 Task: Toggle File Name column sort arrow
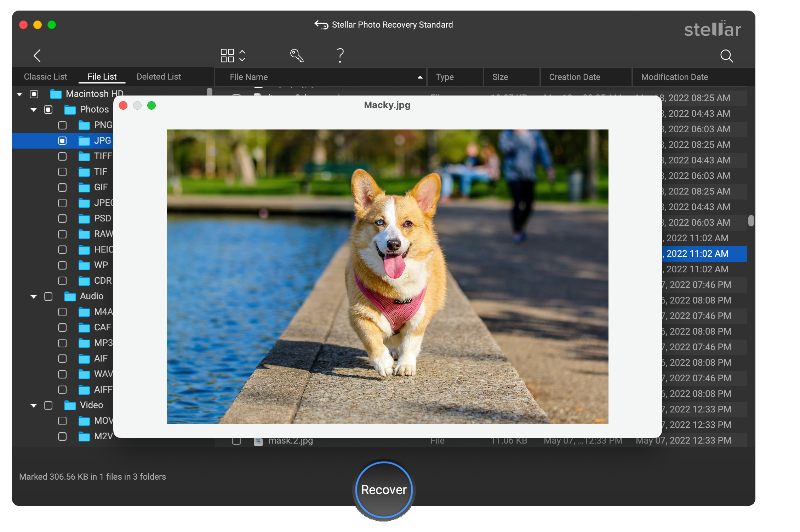click(420, 77)
